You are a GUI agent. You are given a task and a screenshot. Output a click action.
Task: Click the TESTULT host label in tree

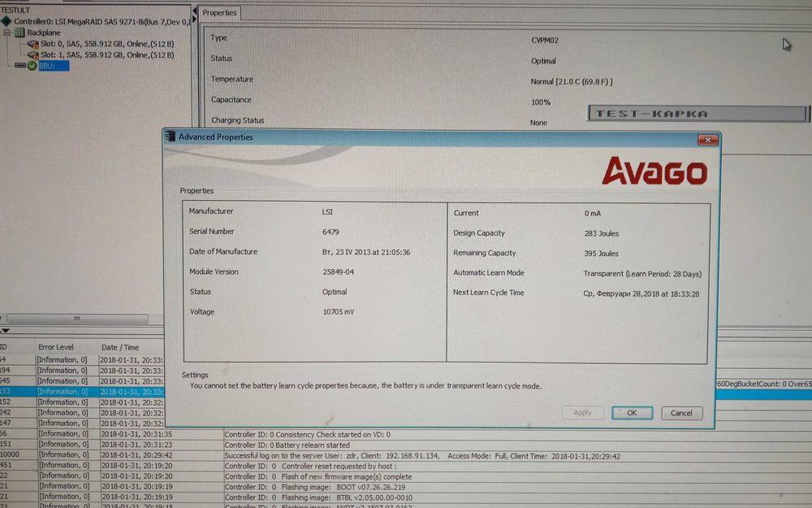pos(15,10)
